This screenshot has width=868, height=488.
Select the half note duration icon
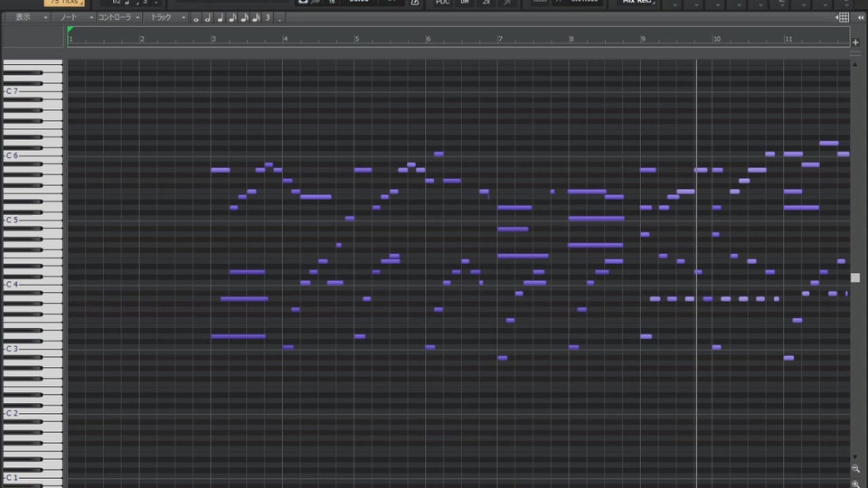tap(208, 18)
